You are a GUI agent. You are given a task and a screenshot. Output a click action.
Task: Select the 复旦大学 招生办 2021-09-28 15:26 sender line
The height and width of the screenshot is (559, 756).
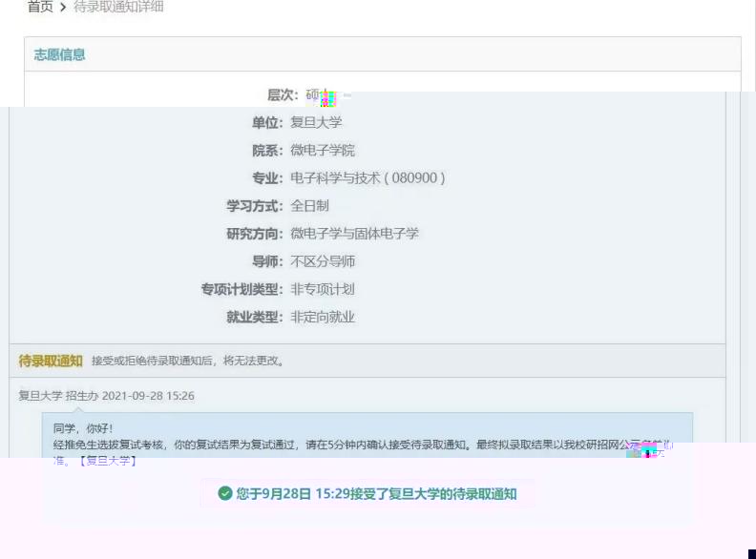point(106,396)
